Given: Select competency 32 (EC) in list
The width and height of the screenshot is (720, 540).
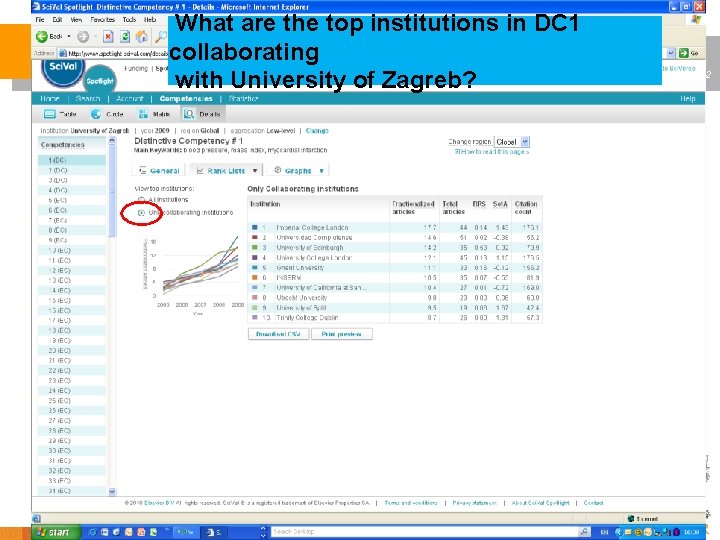Looking at the screenshot, I should pyautogui.click(x=72, y=471).
